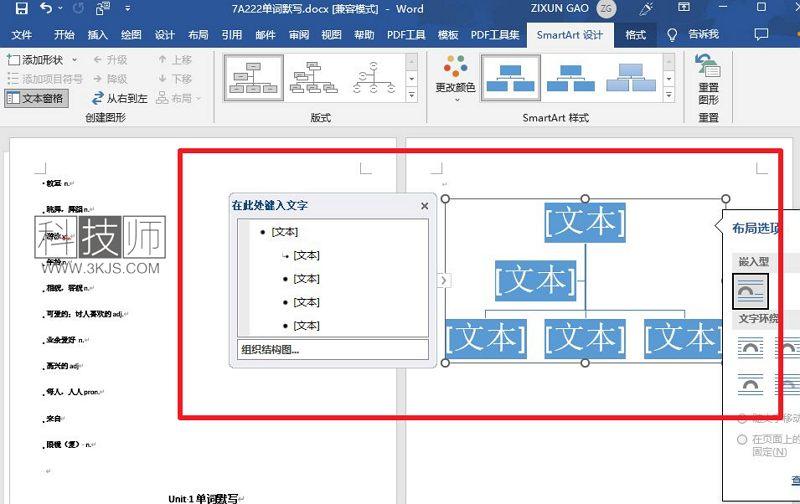
Task: Select the assistant [文本] box on second level
Action: 535,280
